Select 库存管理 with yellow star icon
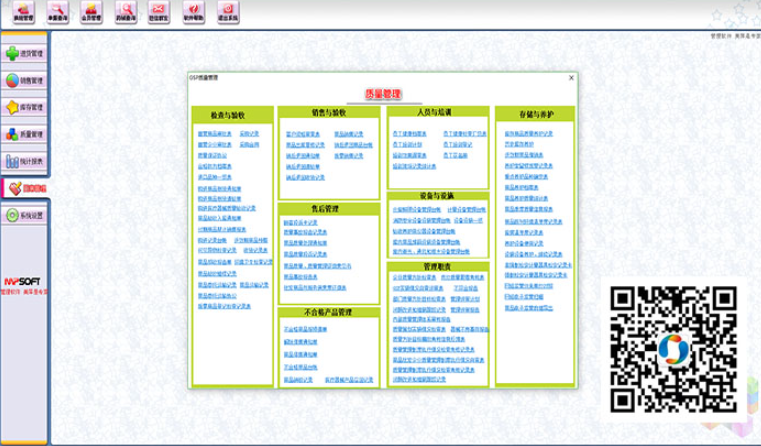761x446 pixels. (x=24, y=107)
